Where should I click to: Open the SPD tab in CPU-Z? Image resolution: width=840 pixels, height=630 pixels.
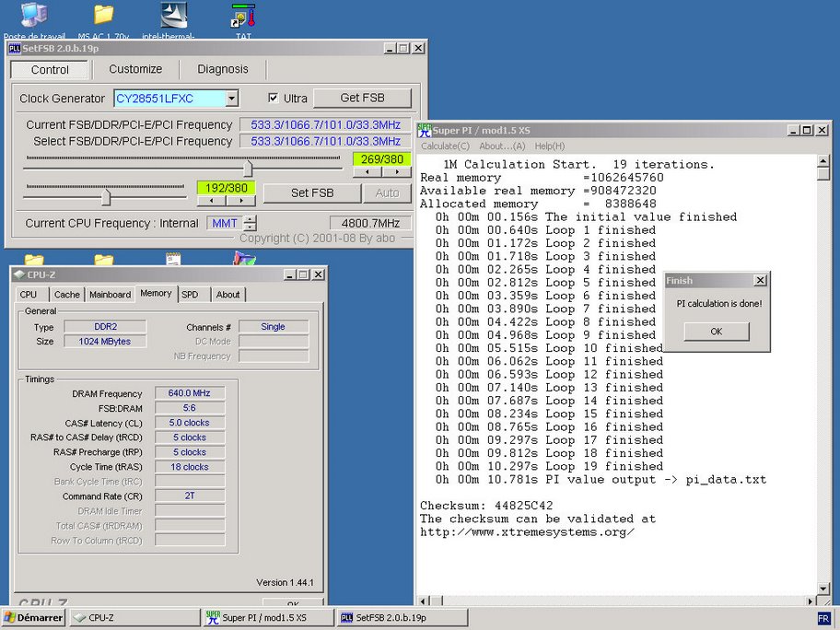click(x=190, y=295)
